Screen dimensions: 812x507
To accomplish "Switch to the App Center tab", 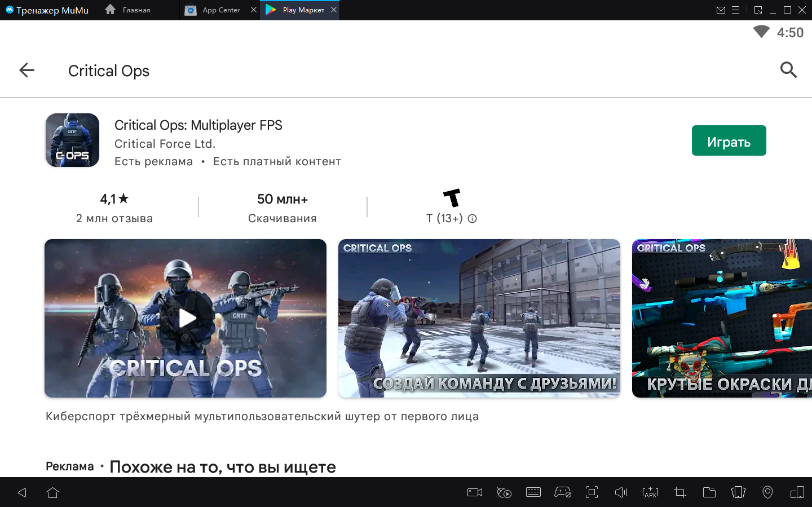I will point(220,10).
